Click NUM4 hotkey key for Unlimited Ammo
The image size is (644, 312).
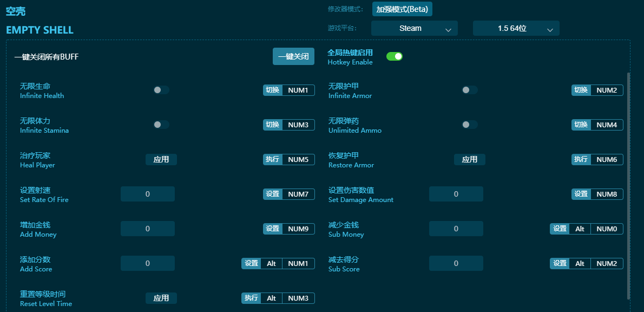coord(607,125)
